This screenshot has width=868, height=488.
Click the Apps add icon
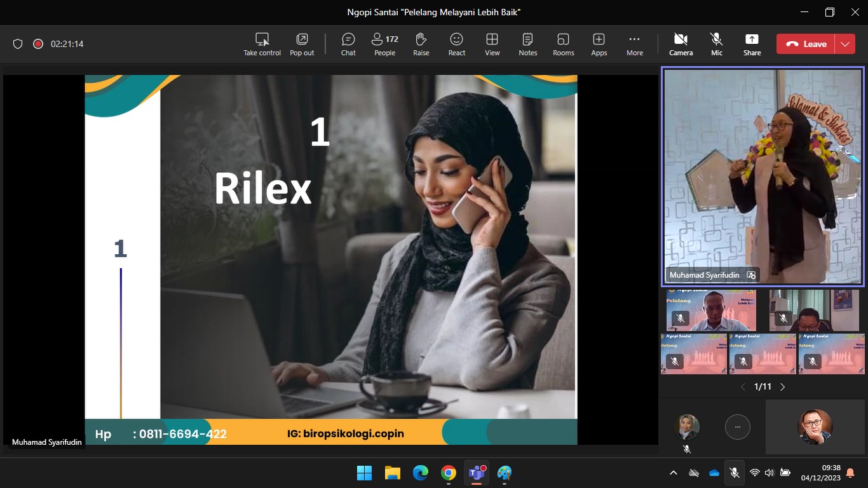599,44
